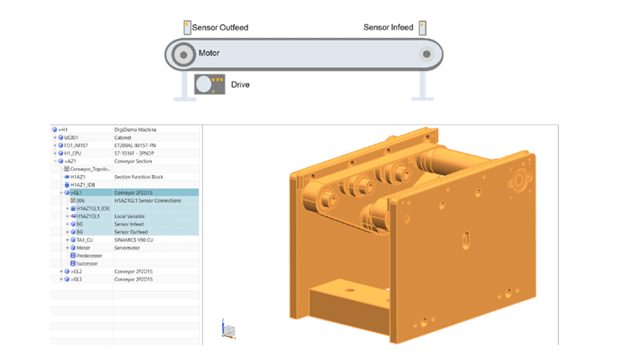Image resolution: width=640 pixels, height=360 pixels.
Task: Expand the H1AZ1GL1 Local Variable node
Action: click(x=68, y=216)
